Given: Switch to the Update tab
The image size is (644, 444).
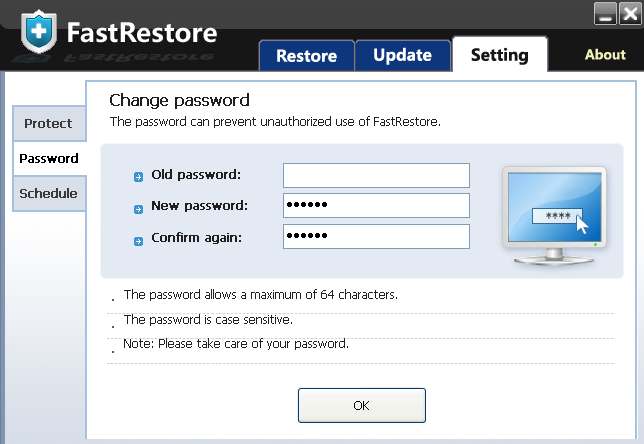Looking at the screenshot, I should [x=402, y=55].
